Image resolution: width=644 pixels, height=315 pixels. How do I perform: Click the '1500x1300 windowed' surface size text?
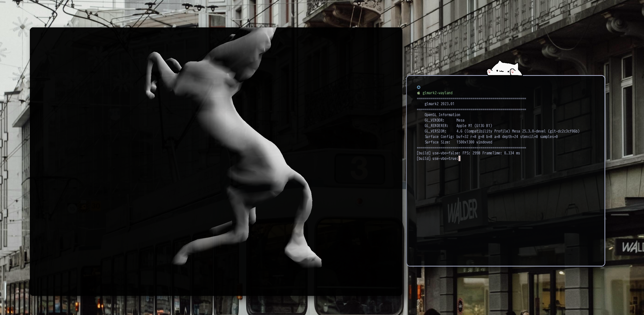474,142
